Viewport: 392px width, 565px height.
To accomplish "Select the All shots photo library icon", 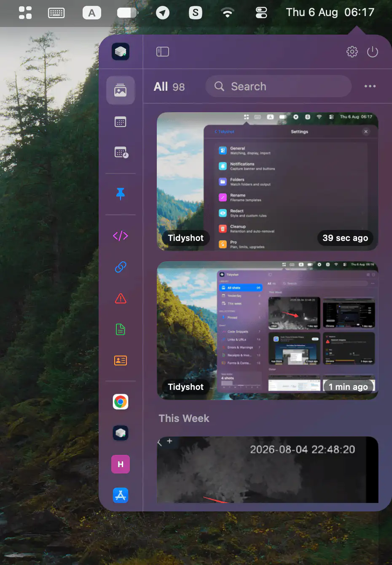I will [121, 90].
